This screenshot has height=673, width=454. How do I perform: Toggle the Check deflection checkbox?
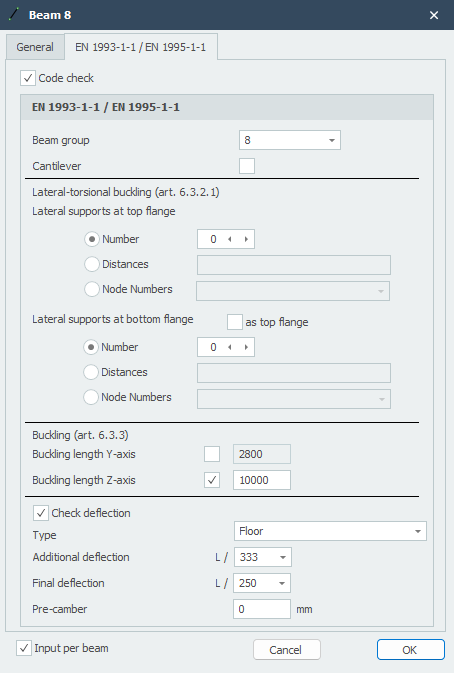click(x=41, y=513)
